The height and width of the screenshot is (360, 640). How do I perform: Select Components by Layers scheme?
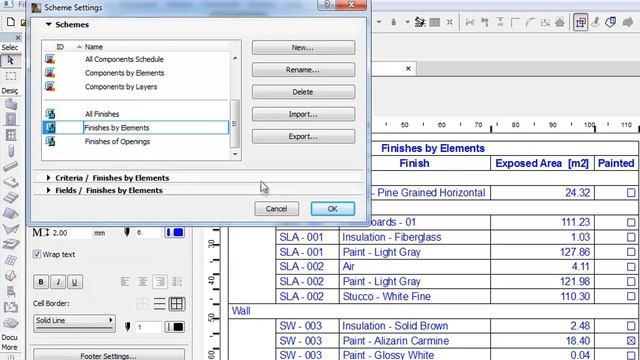[121, 87]
